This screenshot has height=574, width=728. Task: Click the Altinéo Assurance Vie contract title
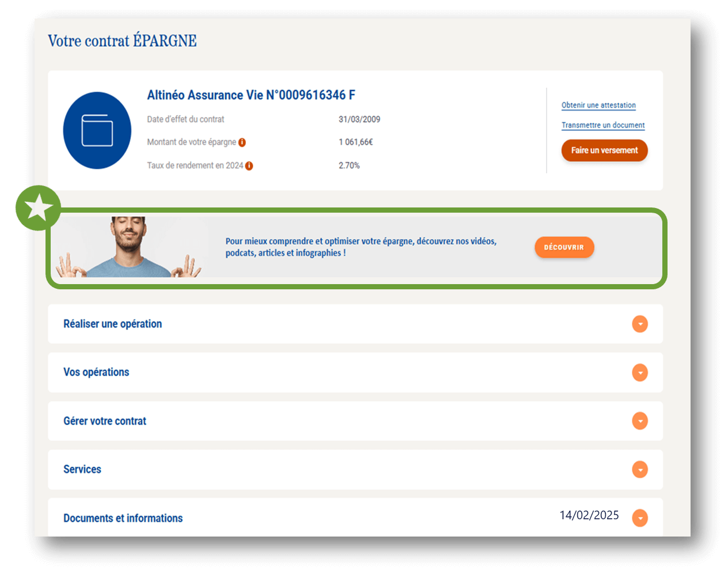pos(251,95)
